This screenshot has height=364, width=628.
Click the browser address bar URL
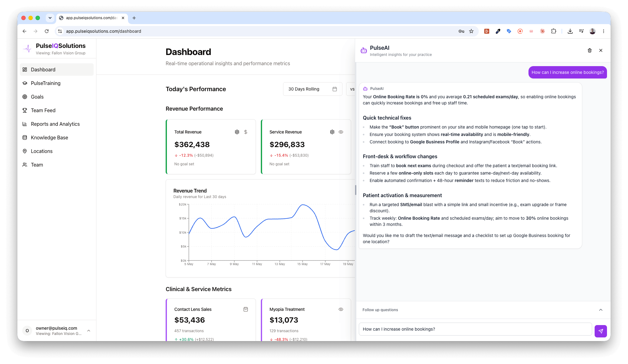pyautogui.click(x=104, y=31)
